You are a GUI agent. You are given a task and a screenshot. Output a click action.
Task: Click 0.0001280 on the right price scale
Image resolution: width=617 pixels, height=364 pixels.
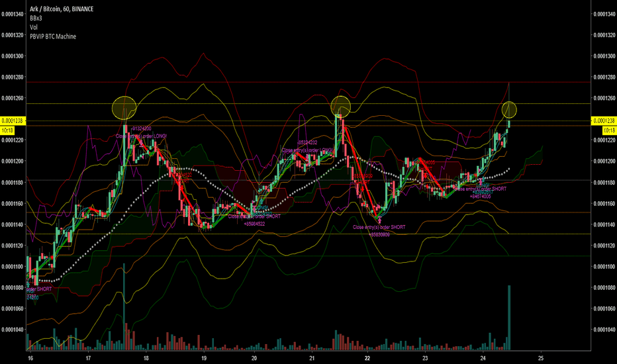604,77
